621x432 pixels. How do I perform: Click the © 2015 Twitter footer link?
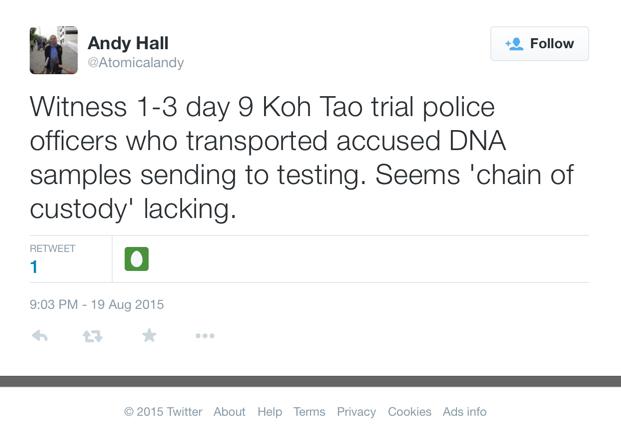tap(163, 412)
